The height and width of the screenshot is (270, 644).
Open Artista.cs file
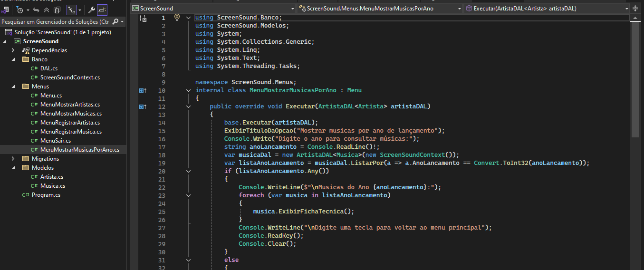click(52, 177)
